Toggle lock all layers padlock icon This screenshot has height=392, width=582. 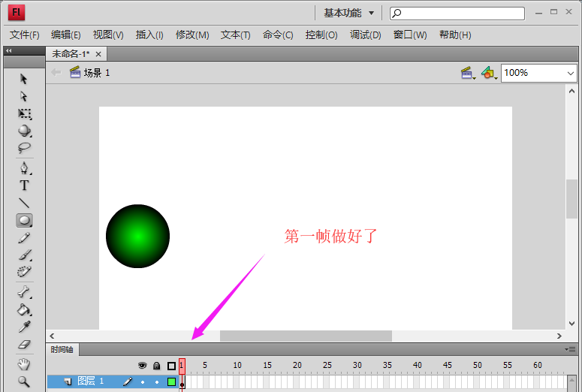pyautogui.click(x=157, y=366)
